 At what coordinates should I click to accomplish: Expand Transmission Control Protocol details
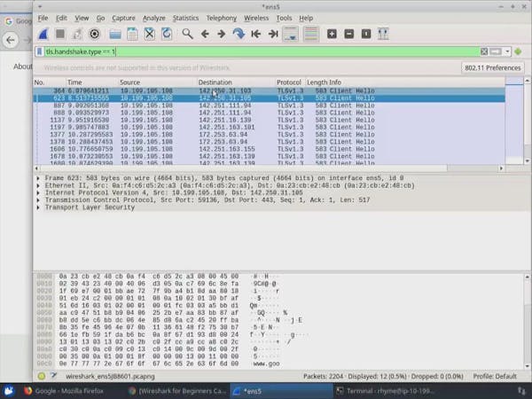tap(38, 200)
